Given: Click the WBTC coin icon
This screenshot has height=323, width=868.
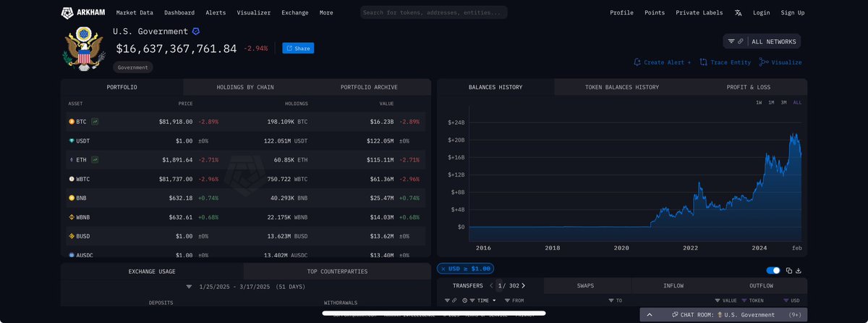Looking at the screenshot, I should (72, 178).
